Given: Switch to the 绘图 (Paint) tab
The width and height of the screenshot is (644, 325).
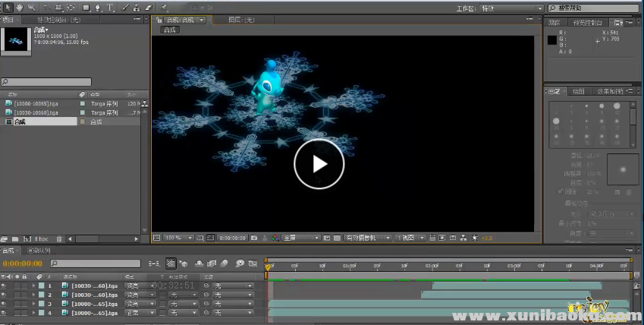Looking at the screenshot, I should (x=578, y=91).
